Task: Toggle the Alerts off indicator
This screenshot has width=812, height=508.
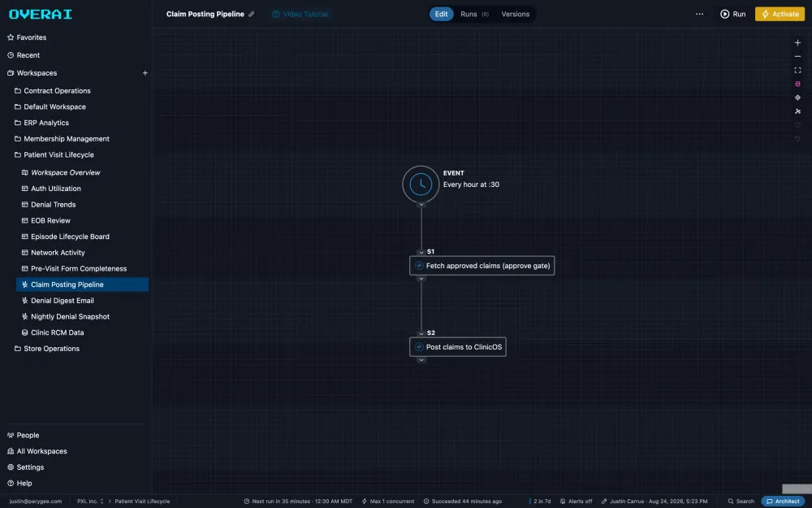Action: tap(576, 501)
